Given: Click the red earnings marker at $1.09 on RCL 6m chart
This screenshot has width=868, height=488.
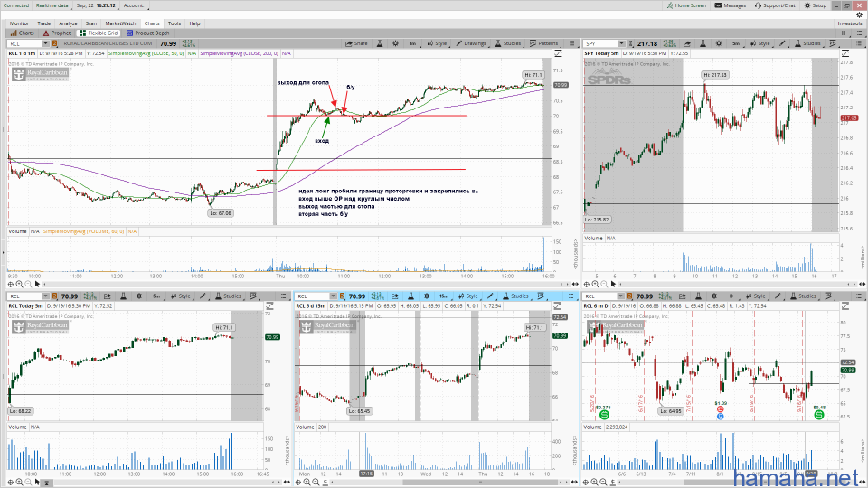Looking at the screenshot, I should coord(721,409).
